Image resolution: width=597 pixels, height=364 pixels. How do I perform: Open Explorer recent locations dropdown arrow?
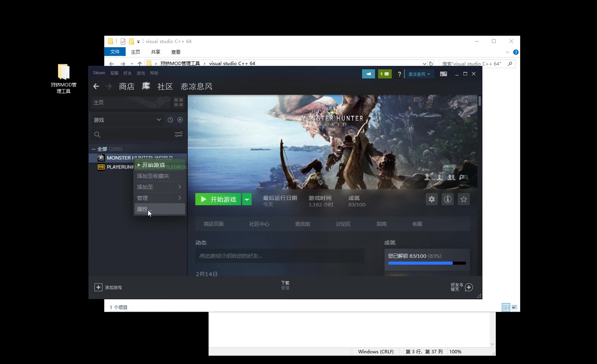tap(132, 64)
